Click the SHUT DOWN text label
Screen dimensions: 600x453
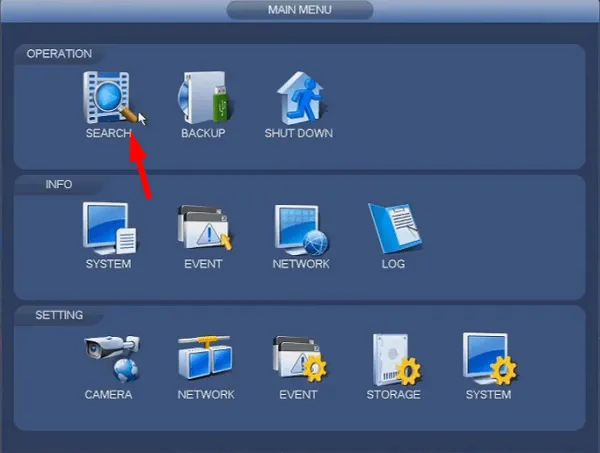coord(299,134)
